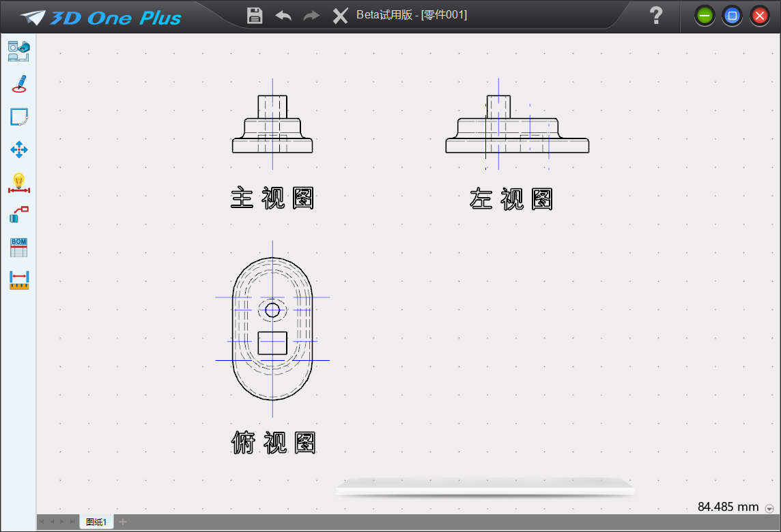This screenshot has height=532, width=781.
Task: Jump to the last sheet tab
Action: click(x=72, y=522)
